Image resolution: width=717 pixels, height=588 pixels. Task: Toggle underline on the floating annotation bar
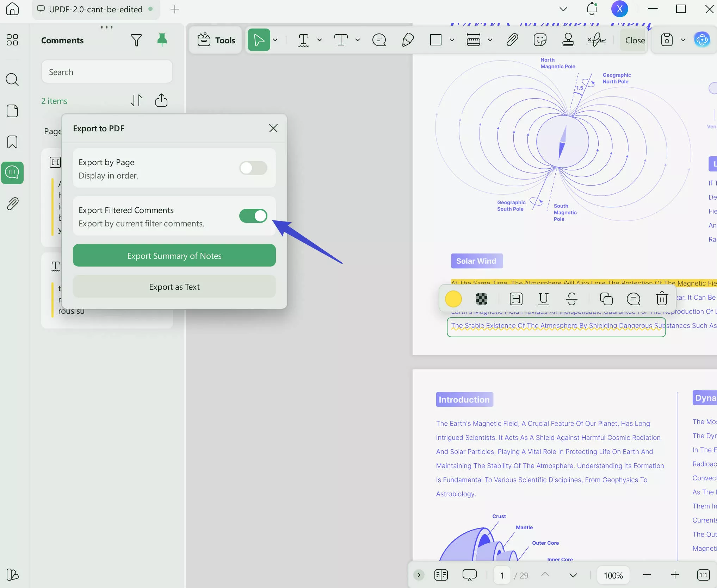(543, 299)
